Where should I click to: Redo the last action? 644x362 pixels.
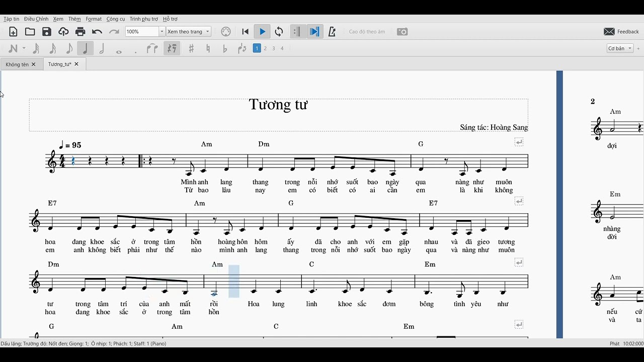pyautogui.click(x=114, y=32)
